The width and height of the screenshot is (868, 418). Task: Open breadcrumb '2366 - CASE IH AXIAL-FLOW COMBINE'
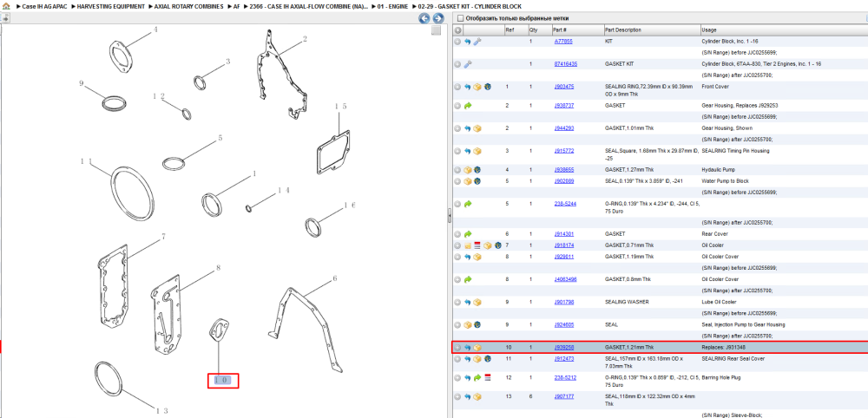[309, 6]
